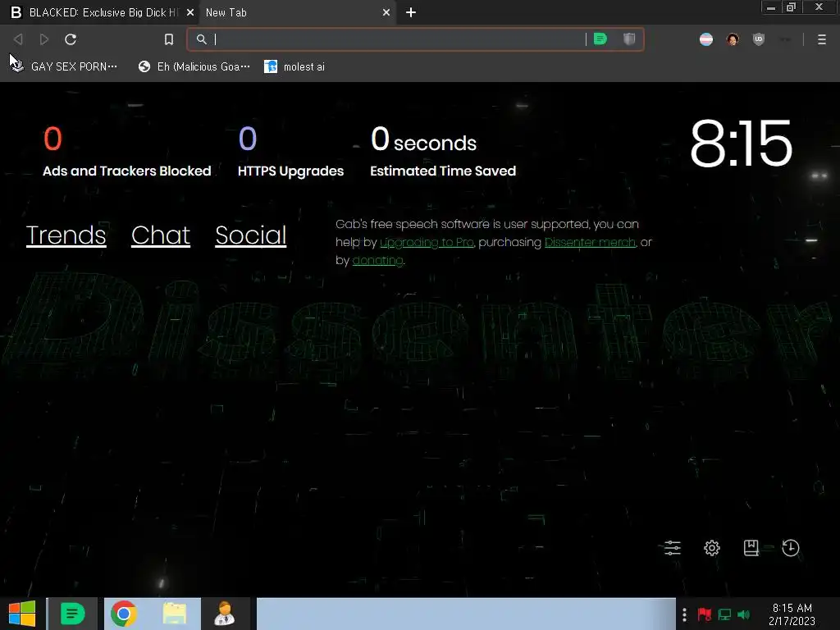Show hidden tray icons via the three dots
840x630 pixels.
684,614
